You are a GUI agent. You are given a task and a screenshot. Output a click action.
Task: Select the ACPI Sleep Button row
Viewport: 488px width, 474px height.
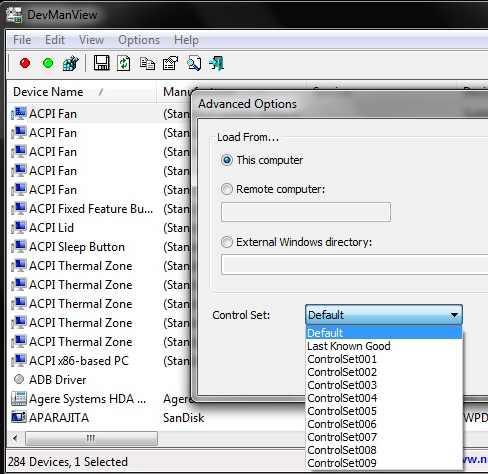pos(99,246)
